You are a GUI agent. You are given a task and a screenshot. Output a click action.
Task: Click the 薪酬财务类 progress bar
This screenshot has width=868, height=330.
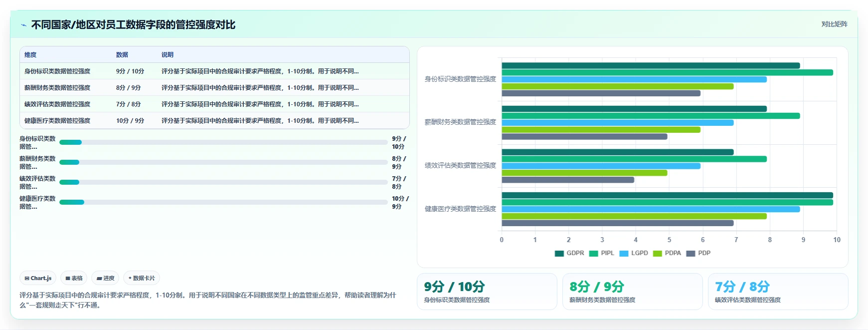tap(223, 162)
